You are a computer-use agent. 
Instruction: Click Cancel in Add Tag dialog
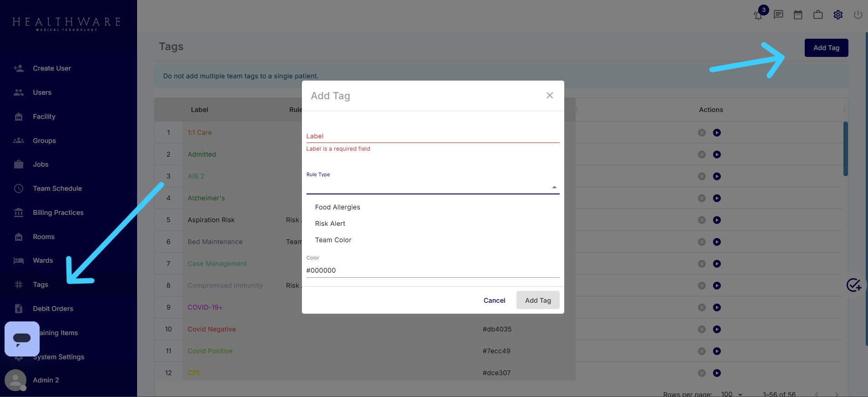tap(494, 300)
